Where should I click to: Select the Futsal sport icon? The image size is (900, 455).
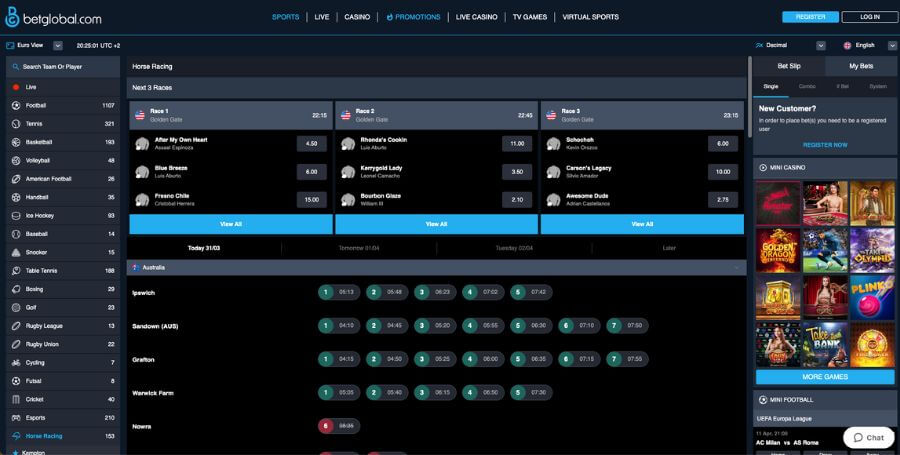coord(16,381)
